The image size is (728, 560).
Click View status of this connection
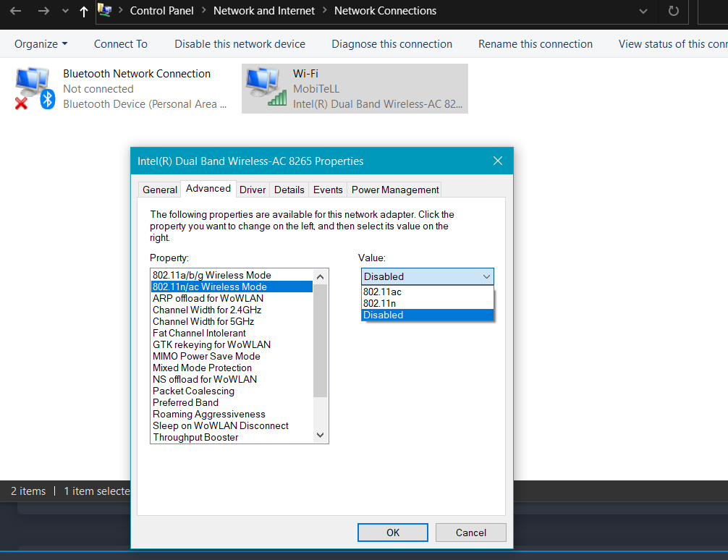tap(673, 44)
